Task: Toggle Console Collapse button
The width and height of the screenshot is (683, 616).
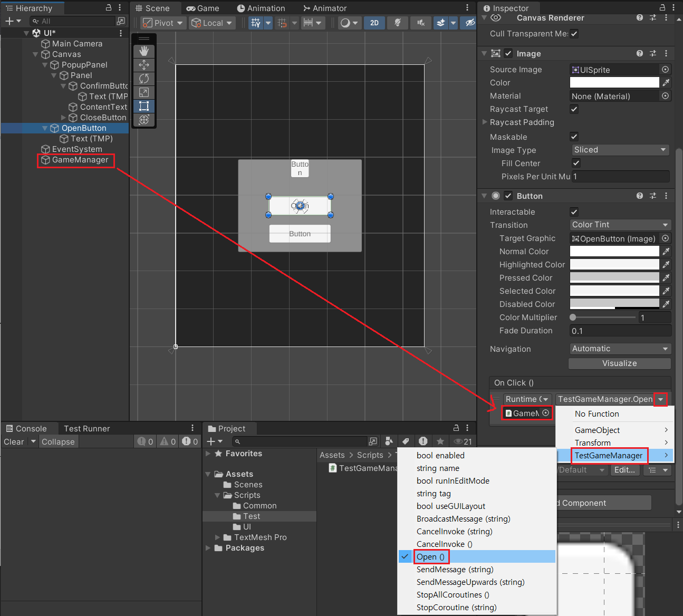Action: coord(58,442)
